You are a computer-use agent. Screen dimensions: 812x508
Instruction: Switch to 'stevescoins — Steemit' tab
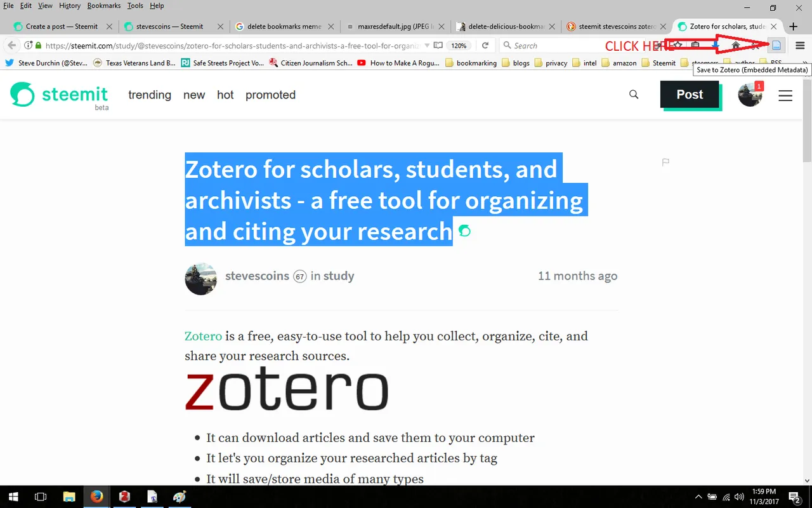pyautogui.click(x=173, y=27)
